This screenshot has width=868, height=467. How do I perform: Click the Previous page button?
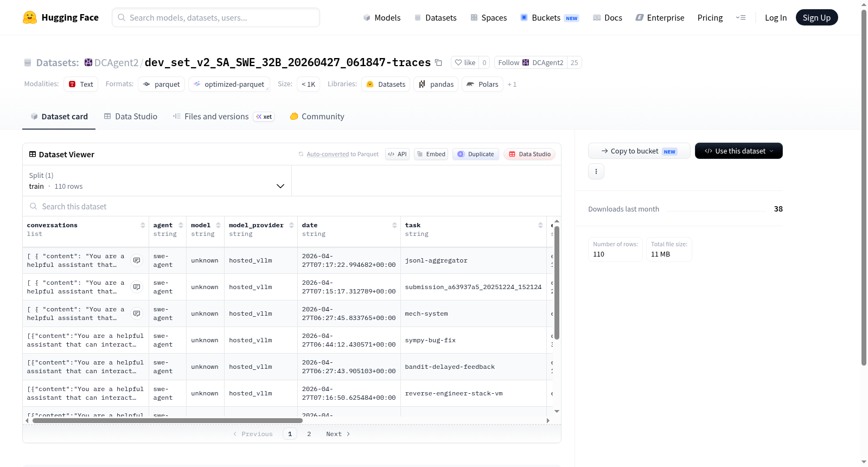point(253,434)
